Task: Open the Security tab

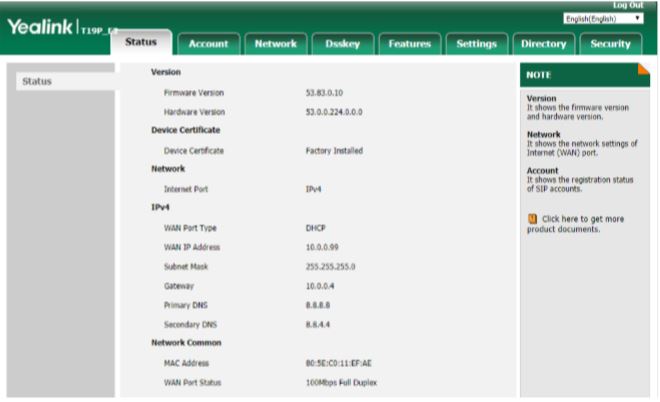Action: click(610, 43)
